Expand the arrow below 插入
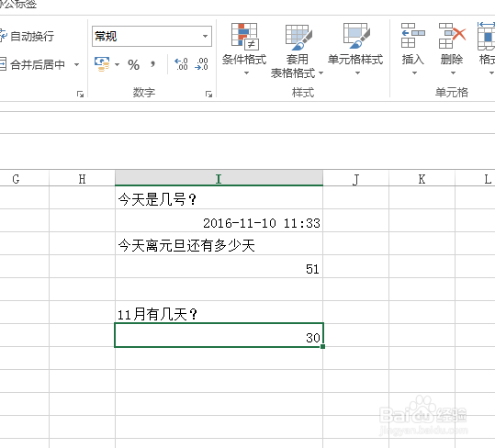 (414, 73)
